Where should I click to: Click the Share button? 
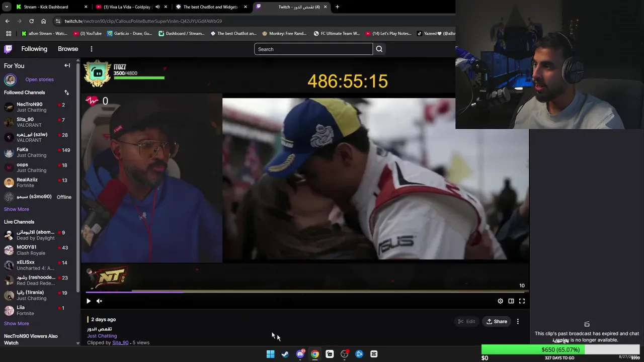497,321
